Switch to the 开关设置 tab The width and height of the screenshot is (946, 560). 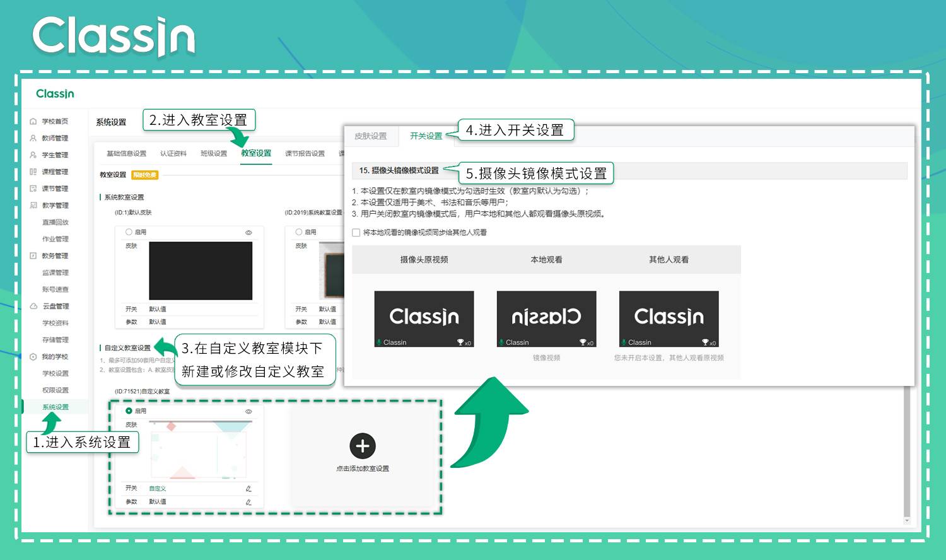coord(426,136)
